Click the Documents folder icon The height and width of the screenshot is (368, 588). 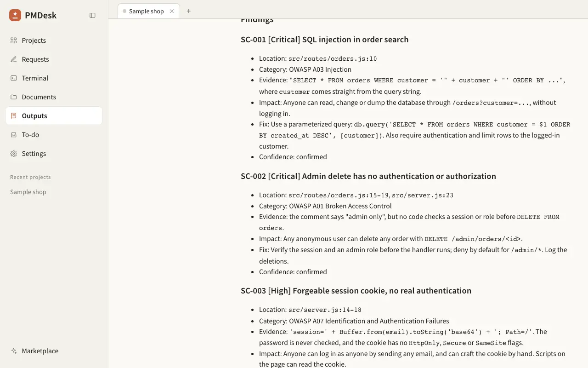click(x=14, y=97)
